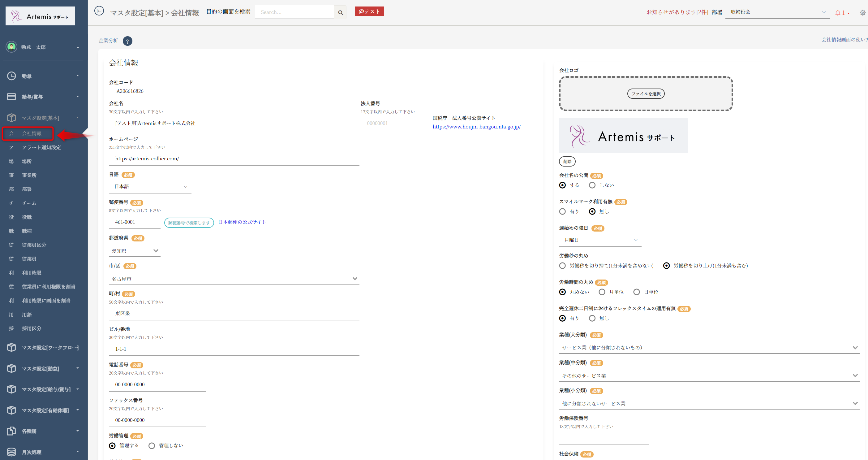This screenshot has width=868, height=460.
Task: Open the 言語 dropdown showing 日本語
Action: click(x=150, y=186)
